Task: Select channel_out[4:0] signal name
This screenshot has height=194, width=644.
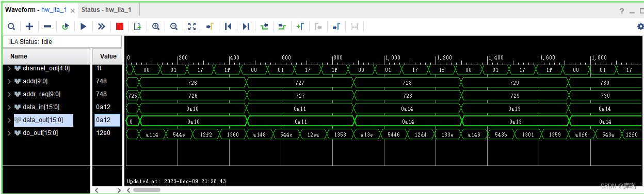Action: [x=46, y=68]
